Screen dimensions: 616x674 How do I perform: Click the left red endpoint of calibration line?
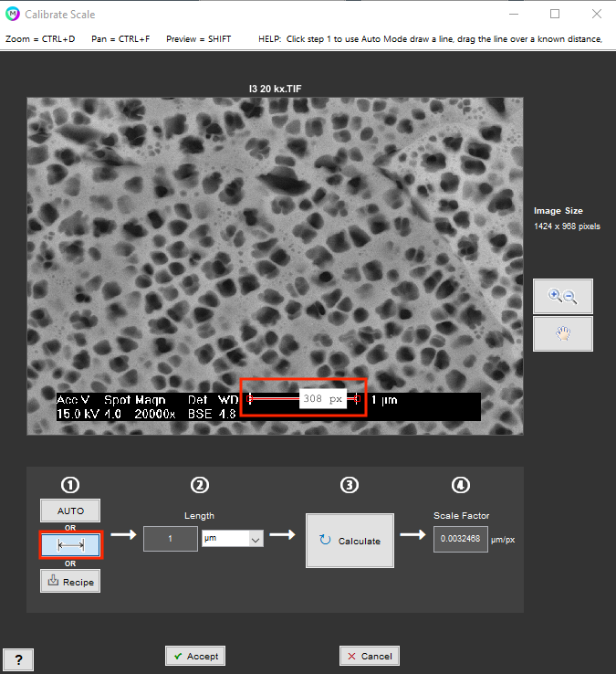click(250, 399)
